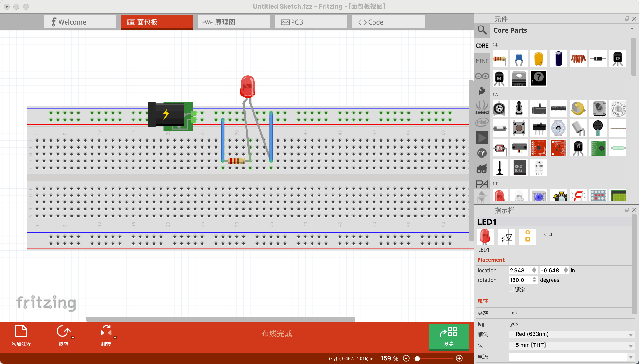Click the rotation value input field
The width and height of the screenshot is (639, 364).
[x=520, y=280]
